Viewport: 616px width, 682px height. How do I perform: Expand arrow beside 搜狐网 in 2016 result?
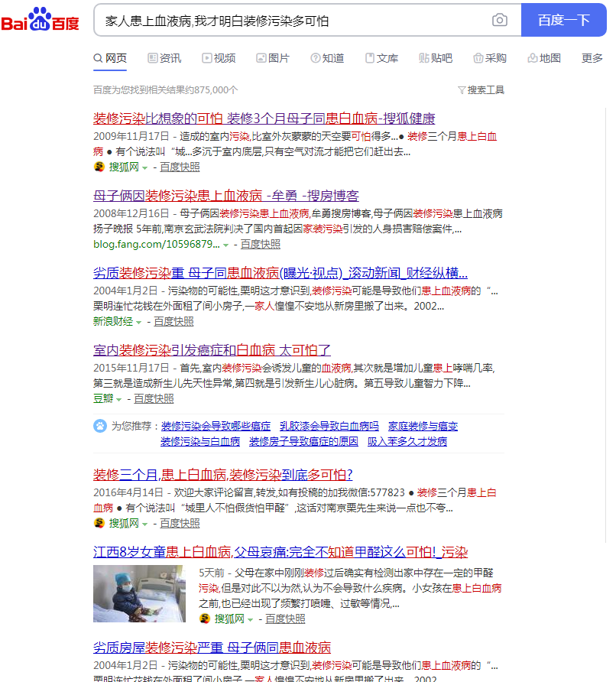coord(144,524)
